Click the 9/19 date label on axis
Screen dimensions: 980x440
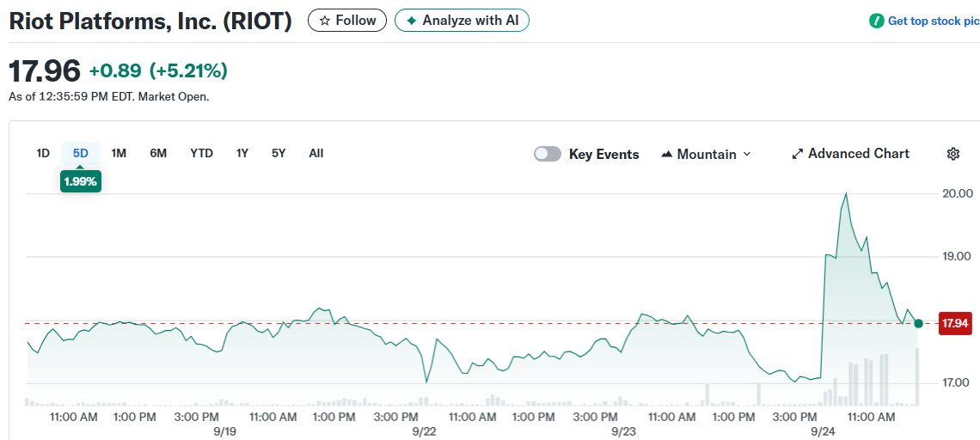click(x=224, y=432)
